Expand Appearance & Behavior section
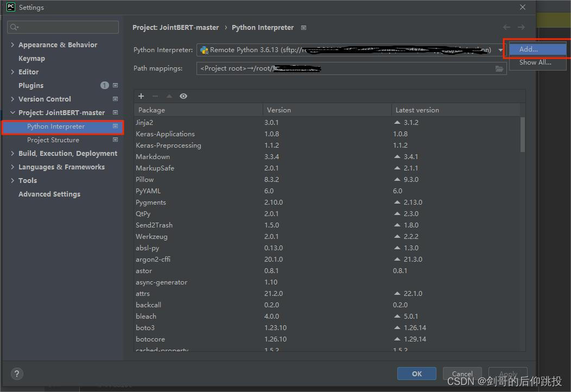 point(12,45)
